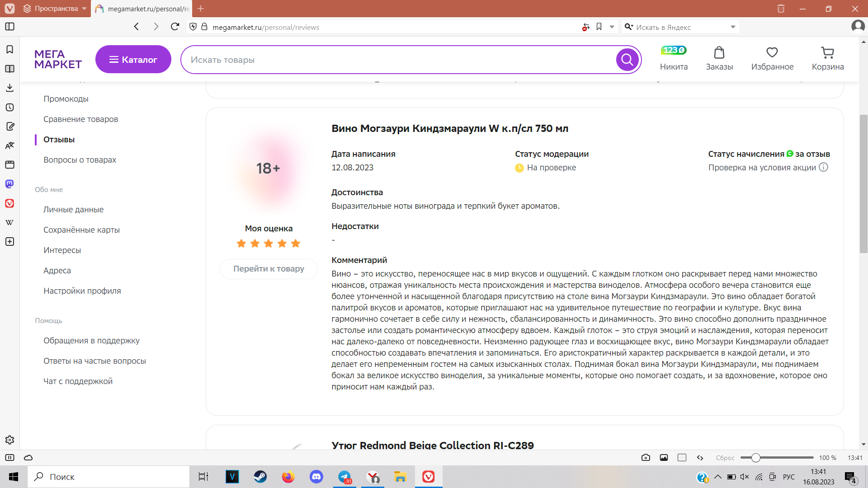Toggle tab tiling in status bar
The height and width of the screenshot is (488, 868).
click(682, 458)
